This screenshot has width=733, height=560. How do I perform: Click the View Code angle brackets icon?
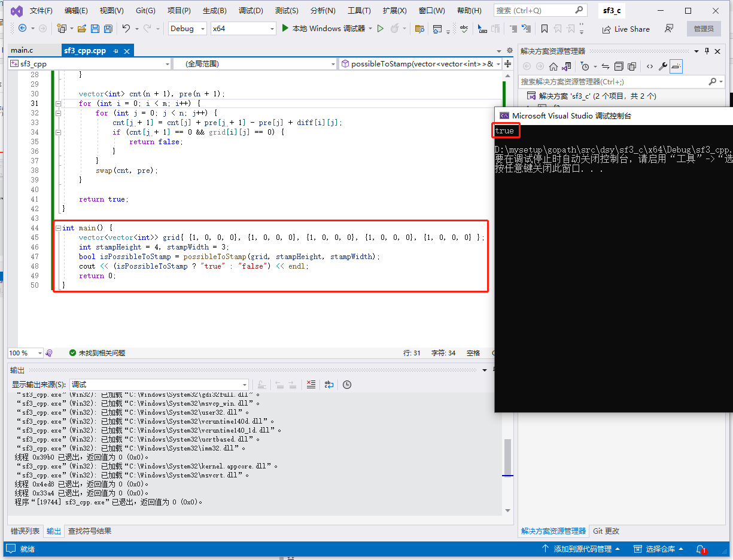649,66
